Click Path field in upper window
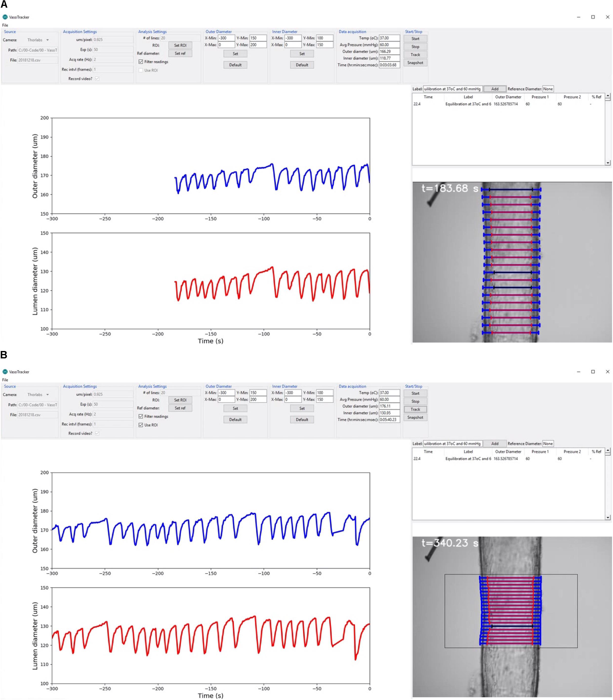 [x=38, y=50]
